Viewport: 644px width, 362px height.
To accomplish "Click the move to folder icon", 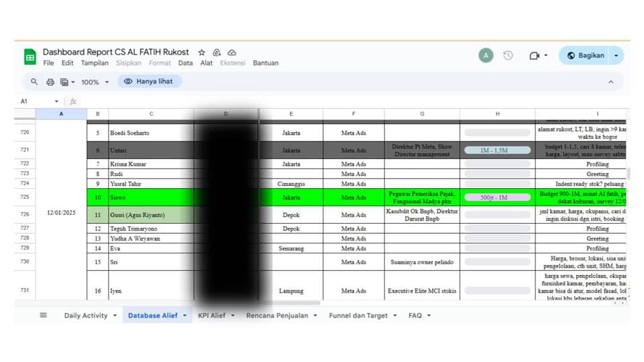I will (217, 52).
